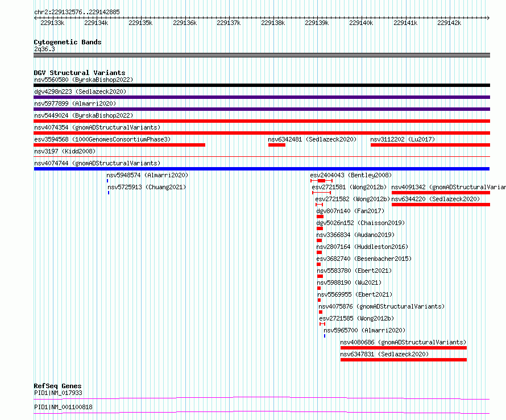Click the chr2:229132576..229142885 coordinates label

[77, 12]
